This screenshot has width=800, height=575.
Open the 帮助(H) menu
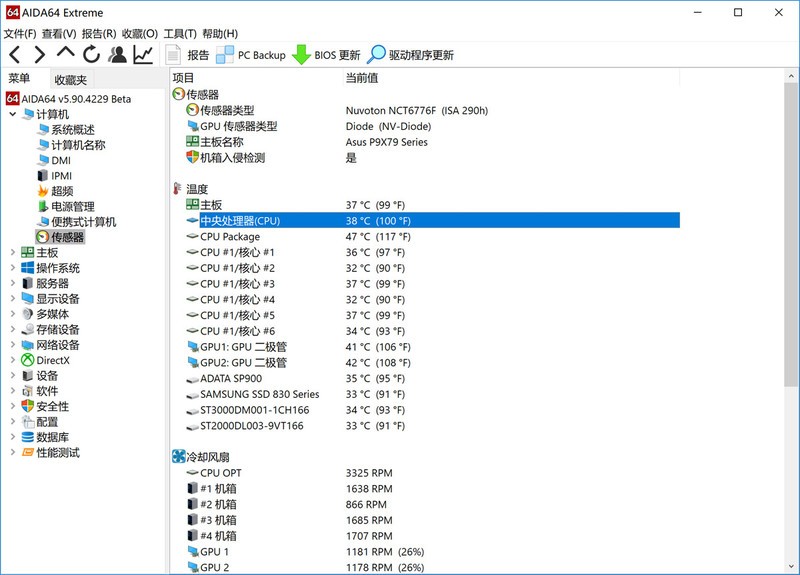coord(220,34)
